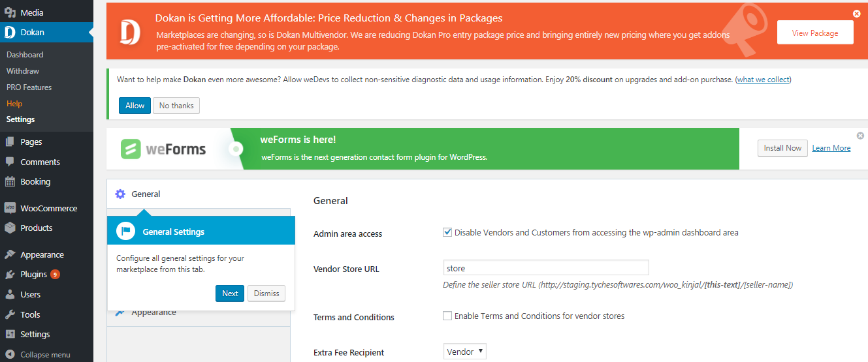Image resolution: width=868 pixels, height=362 pixels.
Task: Click the Allow button for diagnostics
Action: coord(135,106)
